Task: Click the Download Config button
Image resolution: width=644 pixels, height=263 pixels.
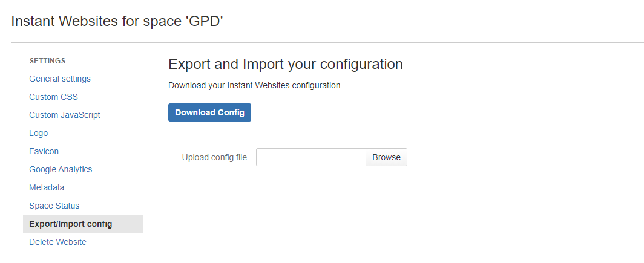Action: click(209, 112)
